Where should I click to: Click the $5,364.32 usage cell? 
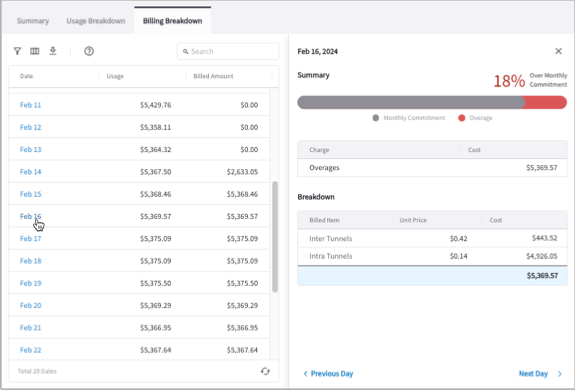[155, 150]
